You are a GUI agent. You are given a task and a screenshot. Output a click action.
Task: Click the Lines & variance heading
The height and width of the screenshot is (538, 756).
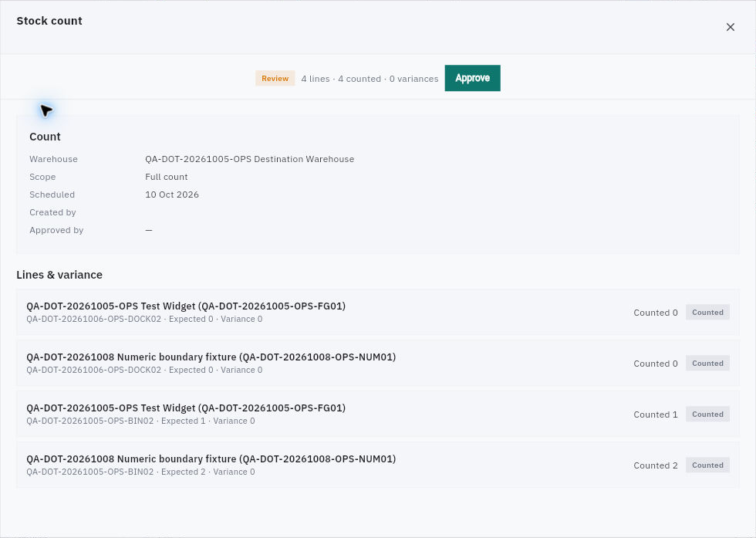tap(59, 275)
